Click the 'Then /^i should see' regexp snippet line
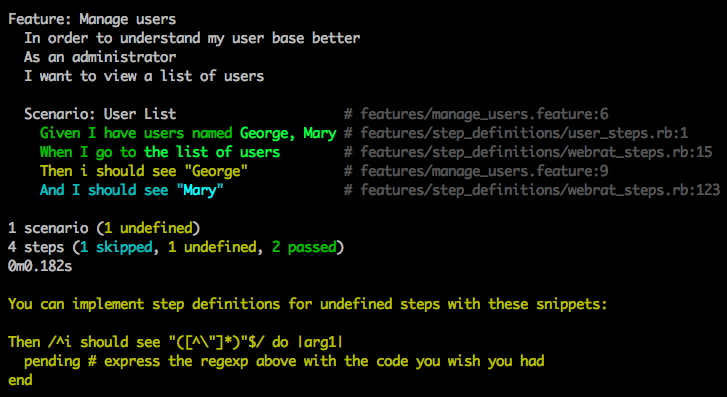Image resolution: width=727 pixels, height=397 pixels. (176, 343)
